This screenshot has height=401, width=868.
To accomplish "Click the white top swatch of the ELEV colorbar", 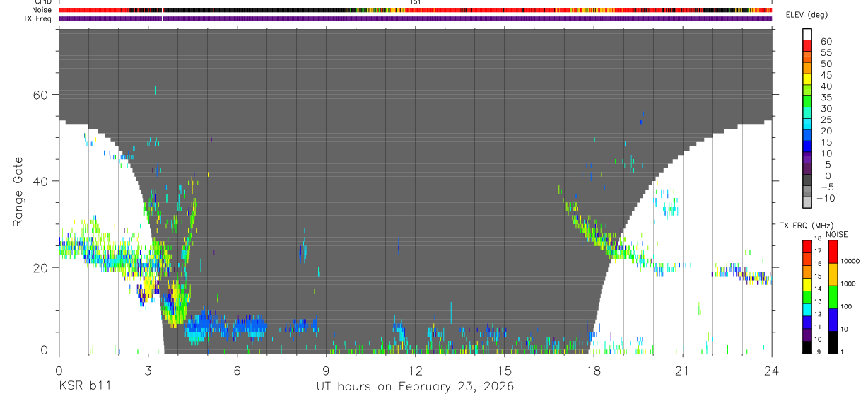I will [807, 34].
